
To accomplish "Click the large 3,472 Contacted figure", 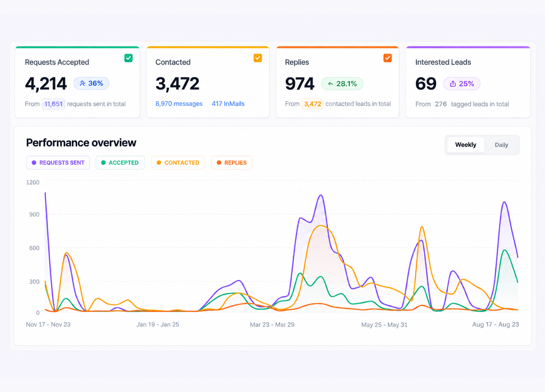I will point(177,84).
